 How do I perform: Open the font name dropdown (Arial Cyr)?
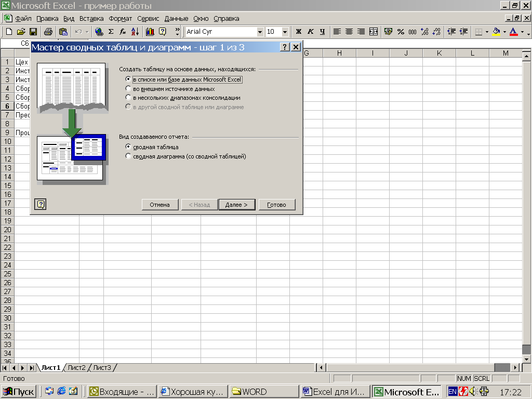coord(260,32)
